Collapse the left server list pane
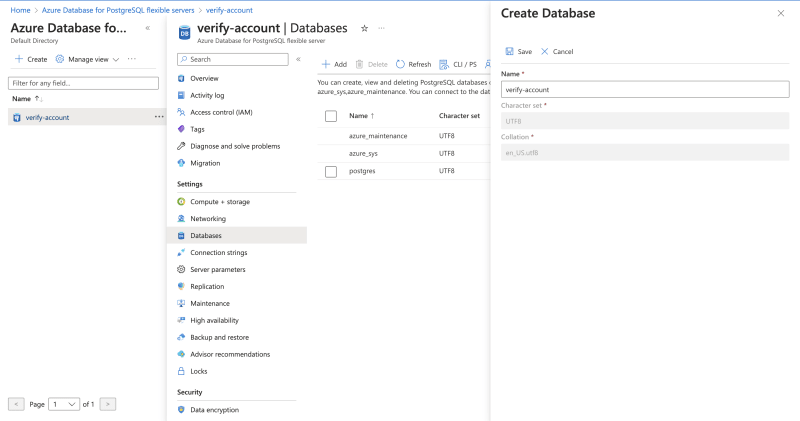 tap(147, 28)
